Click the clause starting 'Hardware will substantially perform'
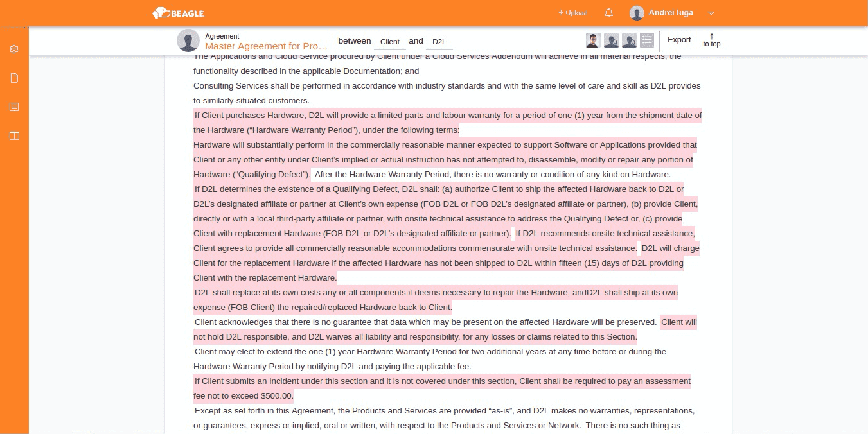 pos(444,159)
